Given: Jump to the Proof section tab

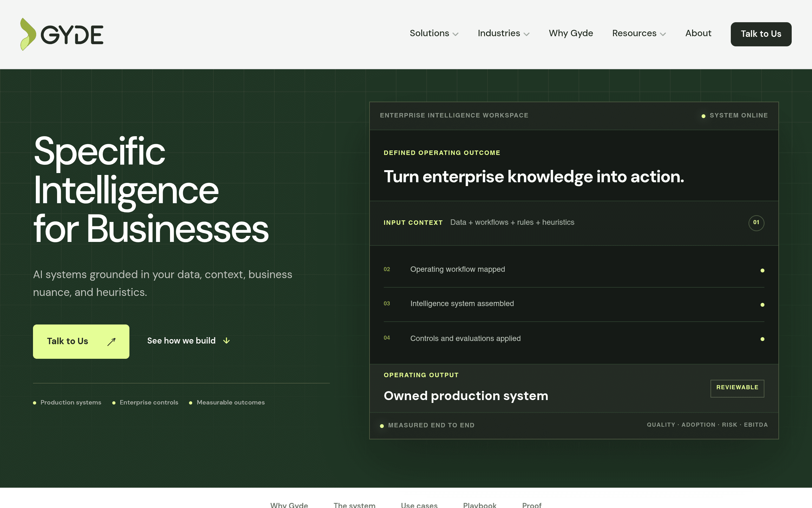Looking at the screenshot, I should pos(532,505).
